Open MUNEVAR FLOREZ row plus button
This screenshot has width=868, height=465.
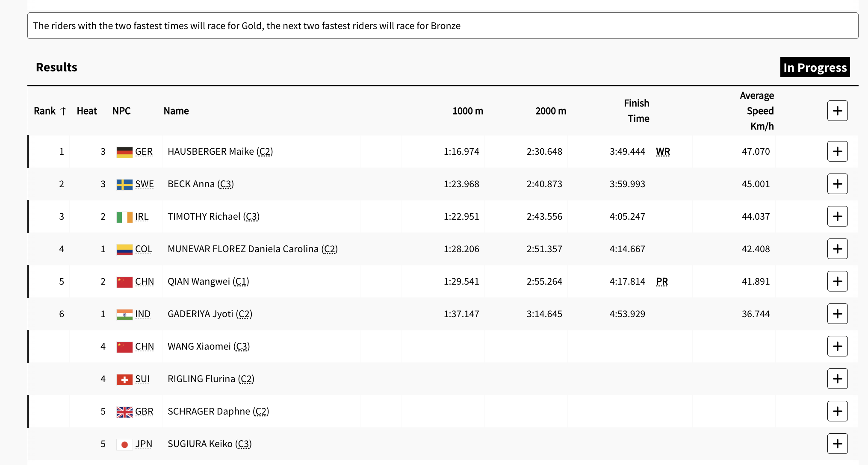(x=837, y=249)
